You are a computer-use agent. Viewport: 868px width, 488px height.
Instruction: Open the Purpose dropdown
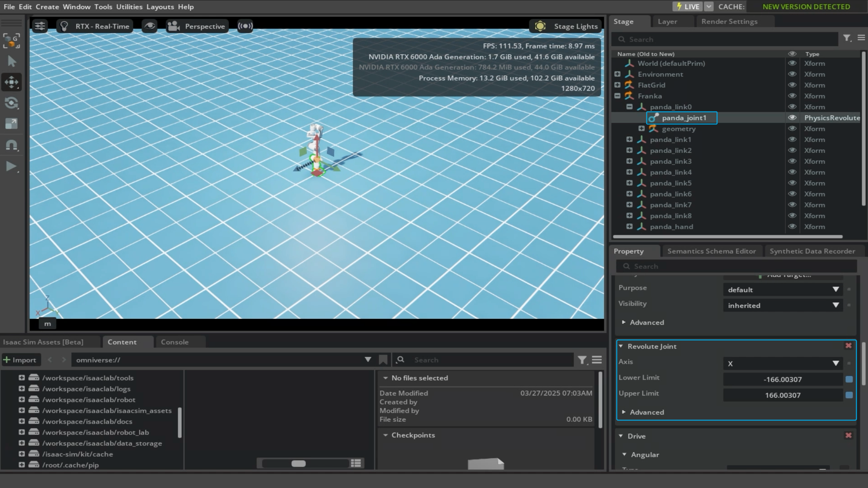pyautogui.click(x=783, y=289)
